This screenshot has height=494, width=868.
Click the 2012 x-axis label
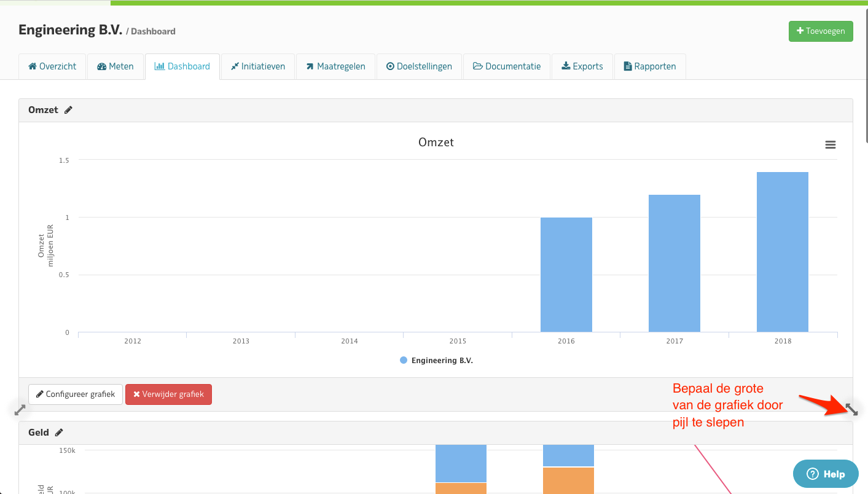(x=133, y=341)
